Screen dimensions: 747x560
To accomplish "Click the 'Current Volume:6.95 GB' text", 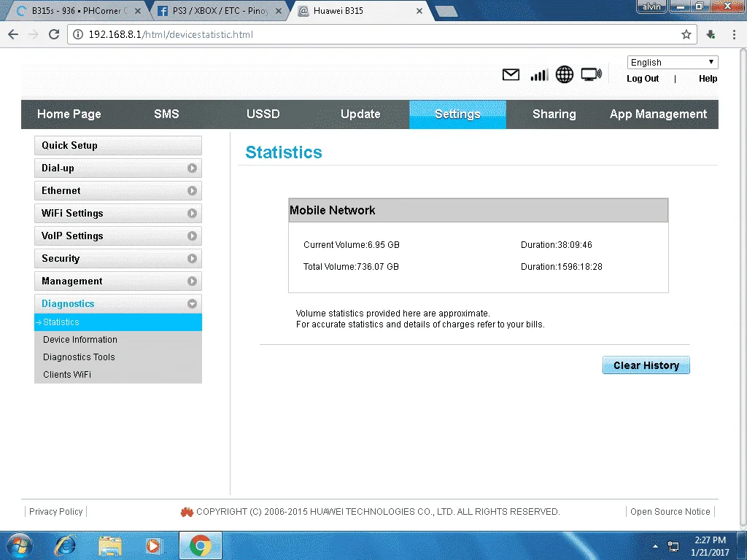I will pyautogui.click(x=352, y=245).
